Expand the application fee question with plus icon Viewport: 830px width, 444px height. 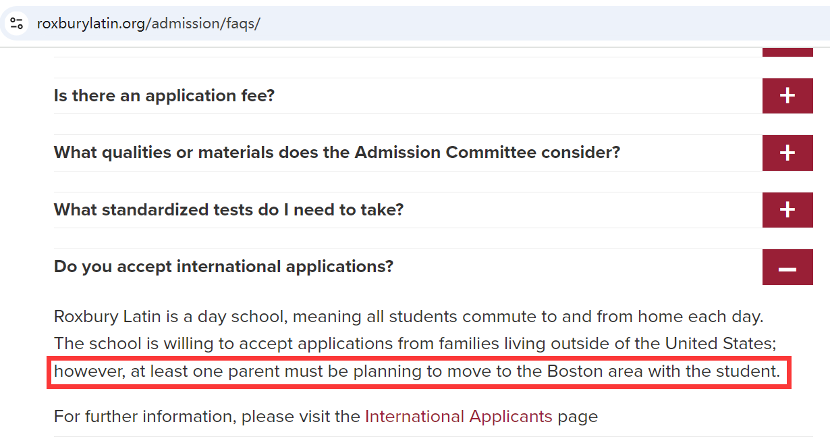[787, 96]
